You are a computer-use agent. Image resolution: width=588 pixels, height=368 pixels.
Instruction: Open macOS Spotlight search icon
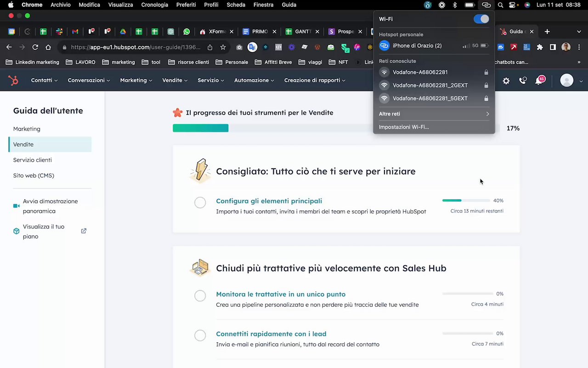501,5
